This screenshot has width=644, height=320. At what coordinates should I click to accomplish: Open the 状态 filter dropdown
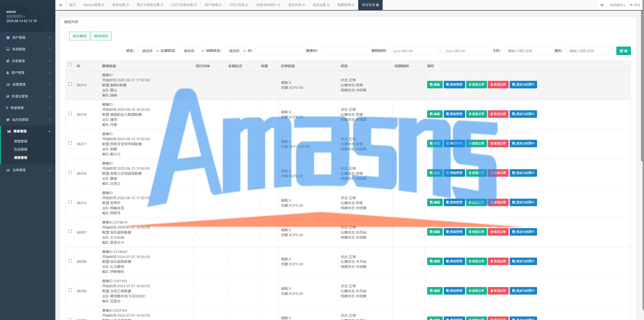click(x=148, y=51)
